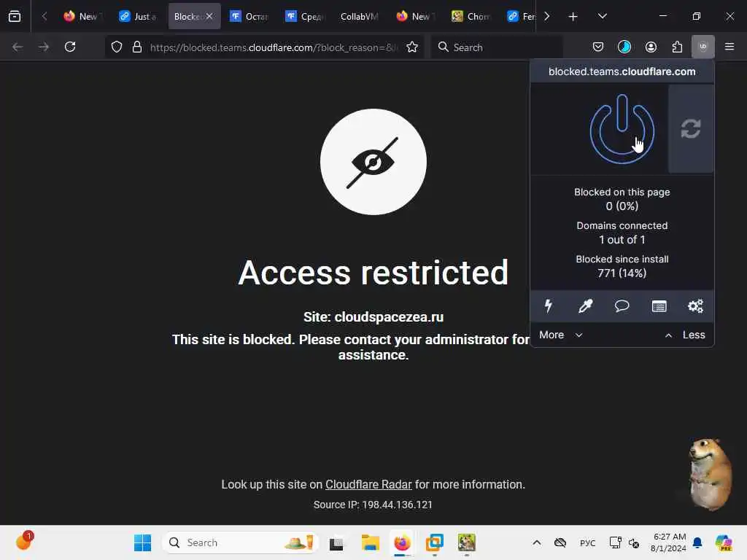Open the Windows Start menu
Screen dimensions: 747x560
[x=142, y=542]
